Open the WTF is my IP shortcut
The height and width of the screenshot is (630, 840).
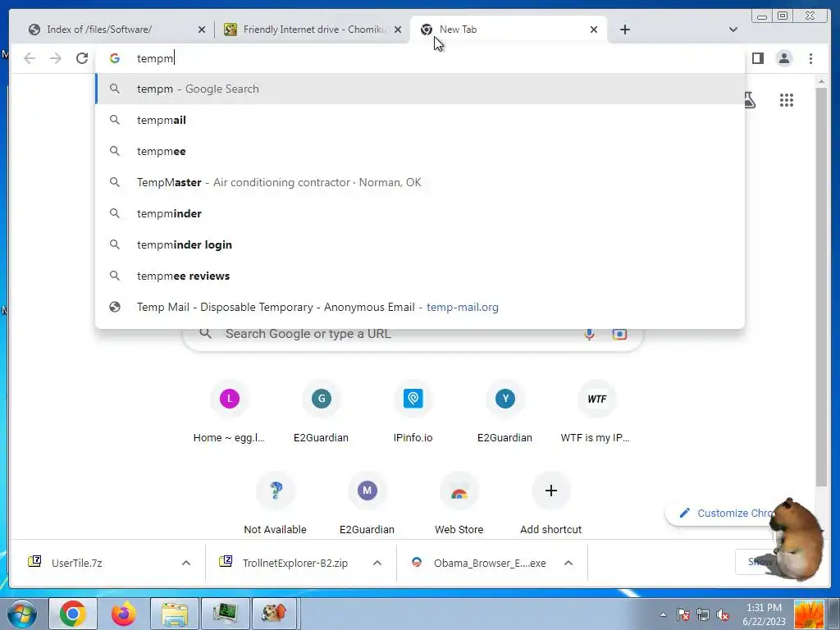click(x=597, y=413)
